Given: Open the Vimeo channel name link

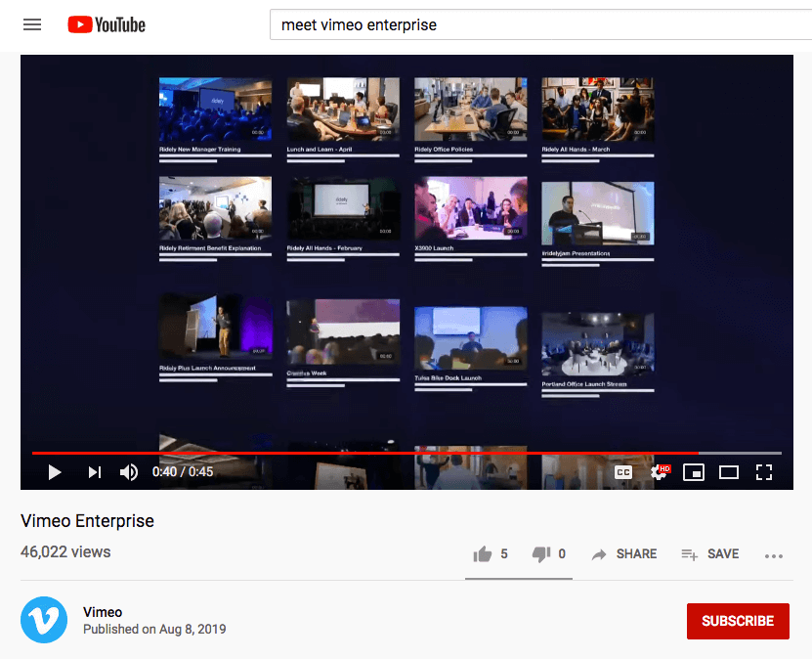Looking at the screenshot, I should (103, 612).
